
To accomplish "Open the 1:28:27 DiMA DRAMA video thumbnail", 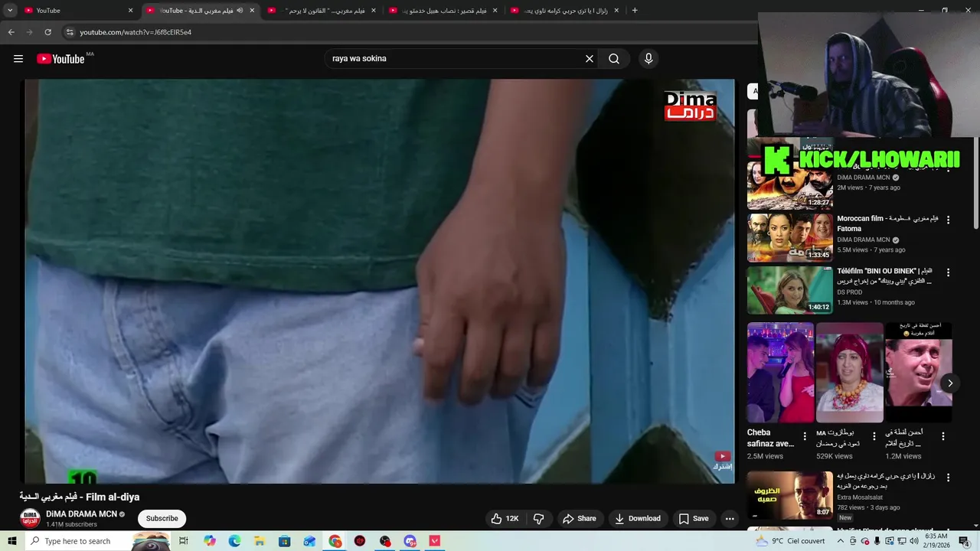I will click(790, 184).
